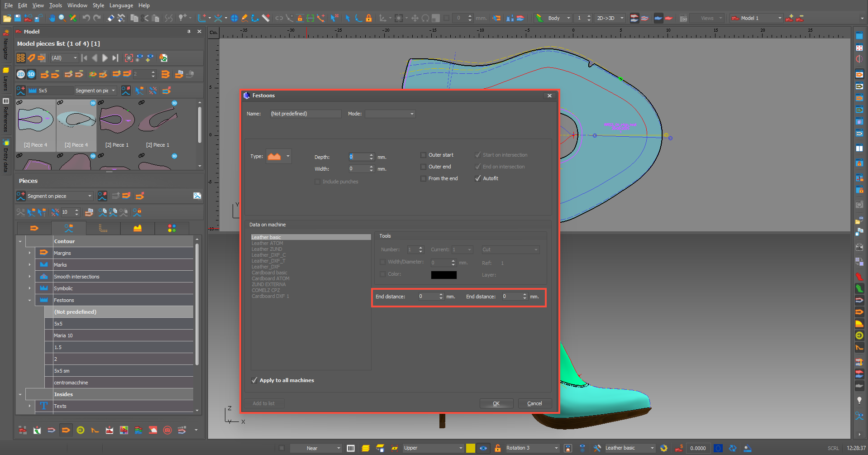Image resolution: width=868 pixels, height=455 pixels.
Task: Uncheck Apply to all machines
Action: 254,380
